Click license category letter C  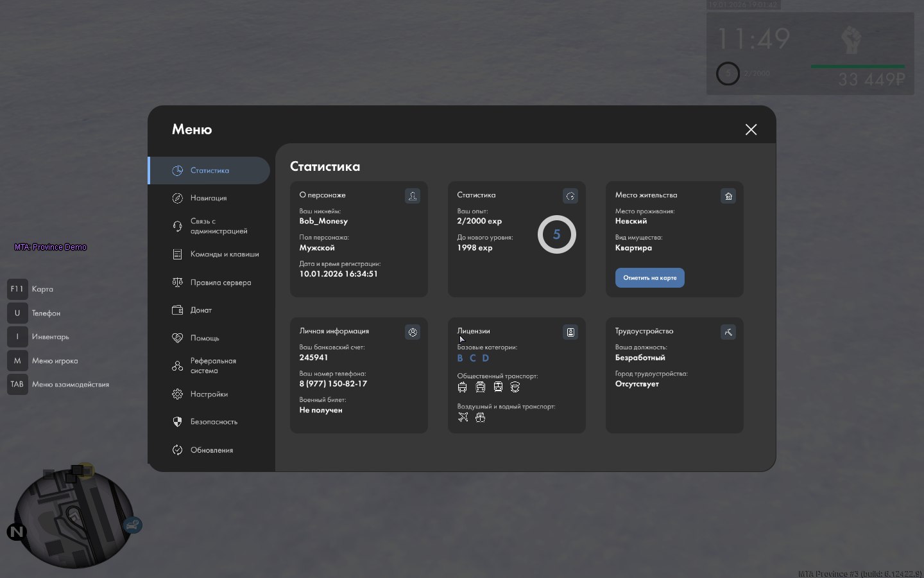[x=473, y=358]
